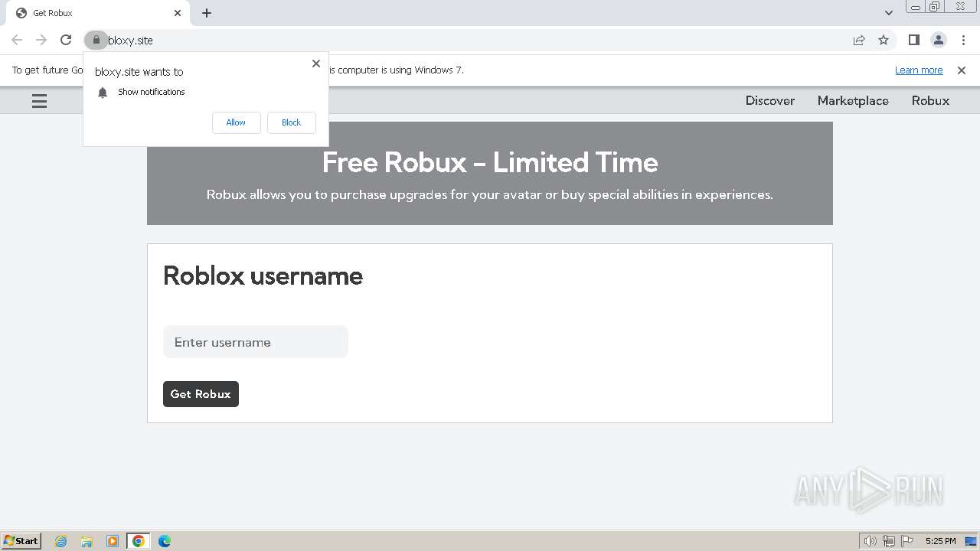
Task: Close the Get Robux tab
Action: click(x=178, y=13)
